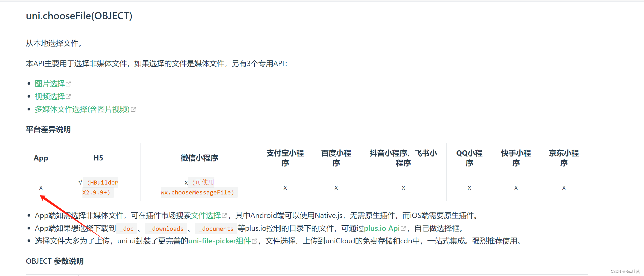Image resolution: width=644 pixels, height=276 pixels.
Task: Click the uni.chooseFile(OBJECT) heading
Action: tap(79, 16)
